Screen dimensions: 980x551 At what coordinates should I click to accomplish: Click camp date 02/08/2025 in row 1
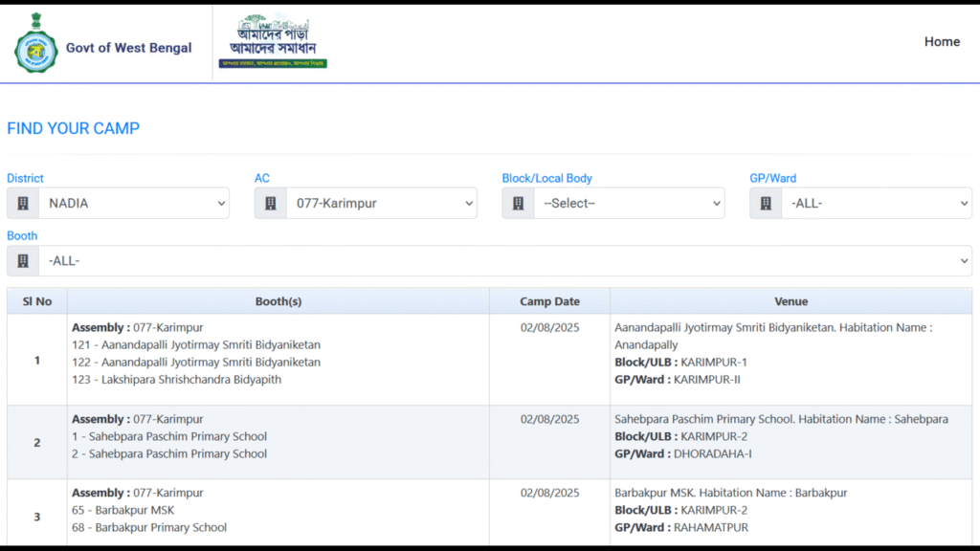550,327
